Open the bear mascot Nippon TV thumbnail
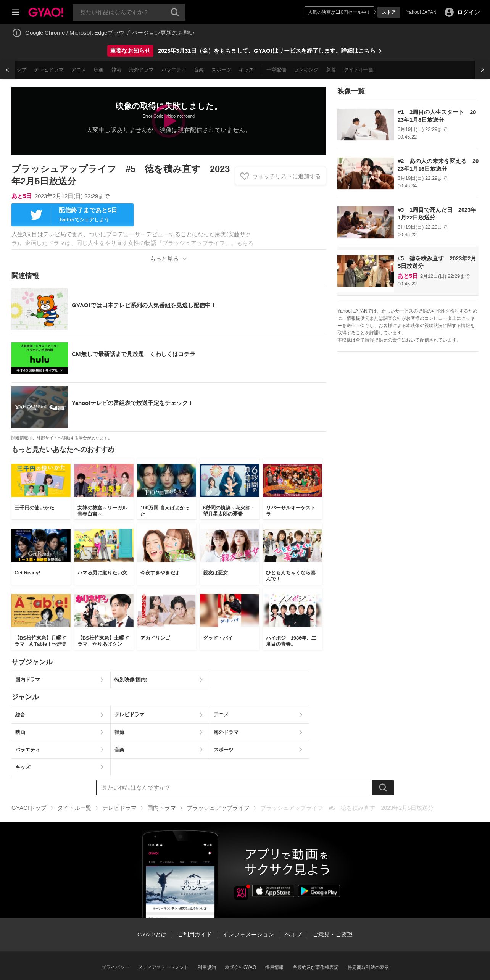Screen dimensions: 490x980 pyautogui.click(x=40, y=309)
